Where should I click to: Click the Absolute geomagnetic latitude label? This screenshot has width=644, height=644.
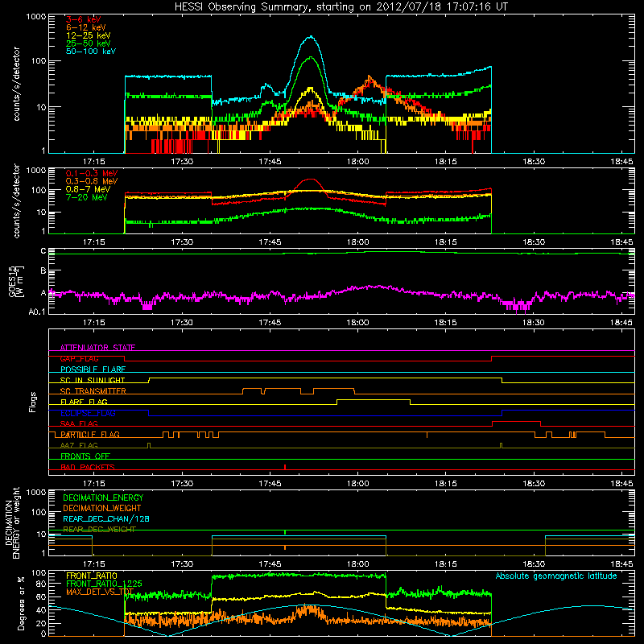(556, 576)
